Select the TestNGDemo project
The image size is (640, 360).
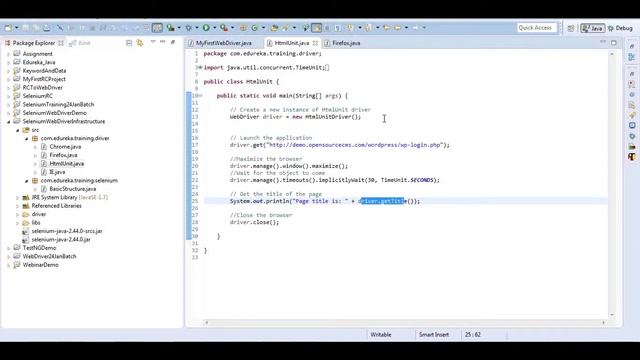pos(39,248)
